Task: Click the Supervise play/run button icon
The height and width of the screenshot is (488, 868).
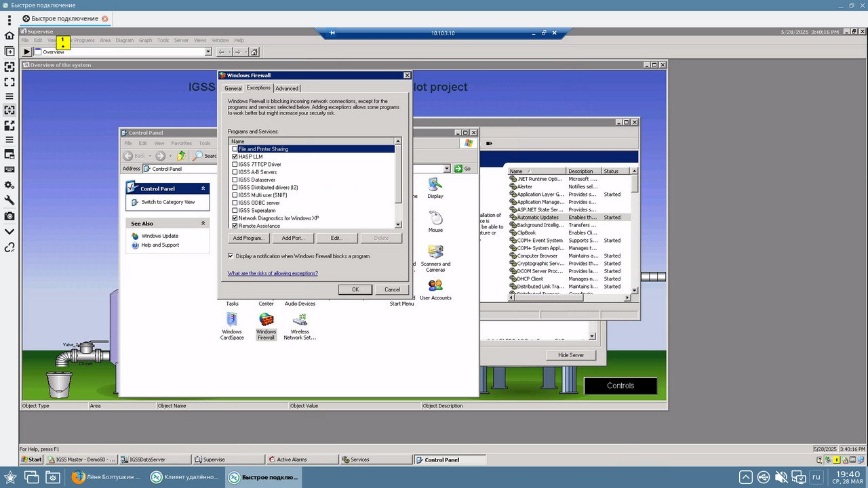Action: tap(26, 52)
